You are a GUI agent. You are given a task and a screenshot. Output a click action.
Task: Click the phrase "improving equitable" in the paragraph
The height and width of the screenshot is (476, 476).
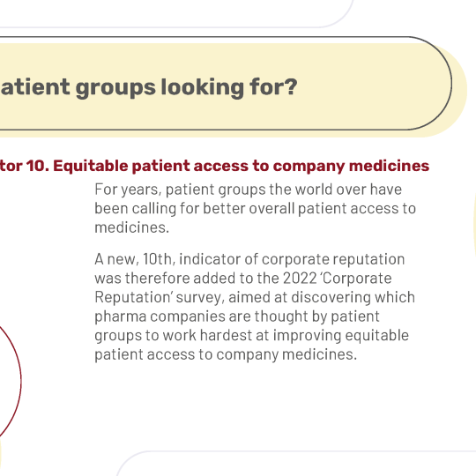coord(340,336)
